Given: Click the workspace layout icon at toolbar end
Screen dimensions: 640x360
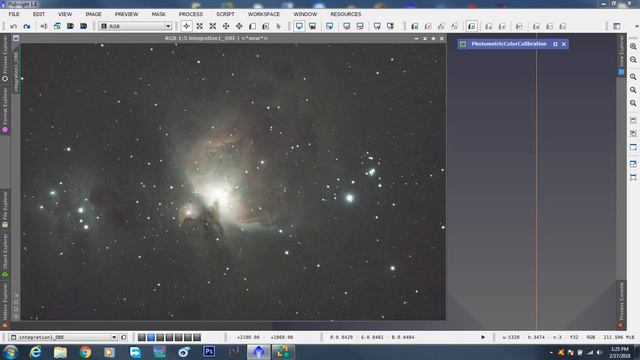Looking at the screenshot, I should pyautogui.click(x=617, y=26).
